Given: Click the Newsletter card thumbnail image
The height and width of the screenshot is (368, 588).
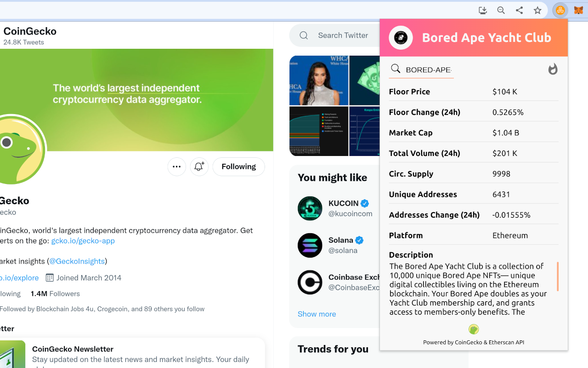Looking at the screenshot, I should [12, 354].
